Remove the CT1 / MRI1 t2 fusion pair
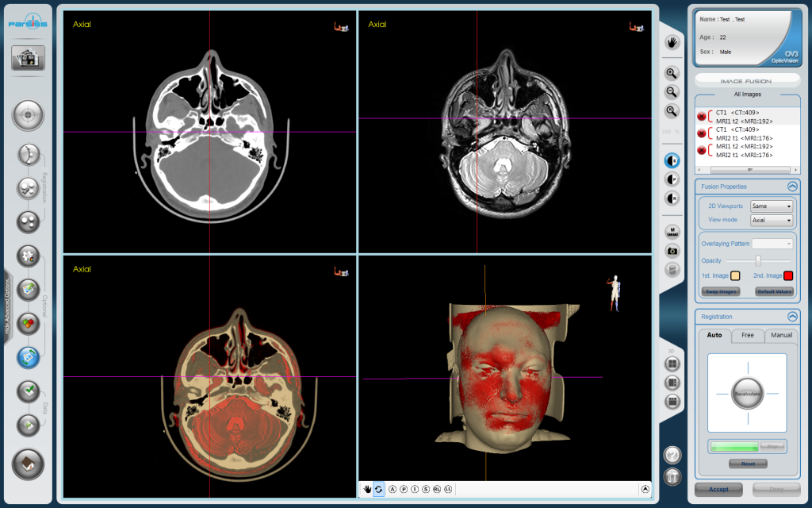The image size is (812, 508). click(701, 117)
